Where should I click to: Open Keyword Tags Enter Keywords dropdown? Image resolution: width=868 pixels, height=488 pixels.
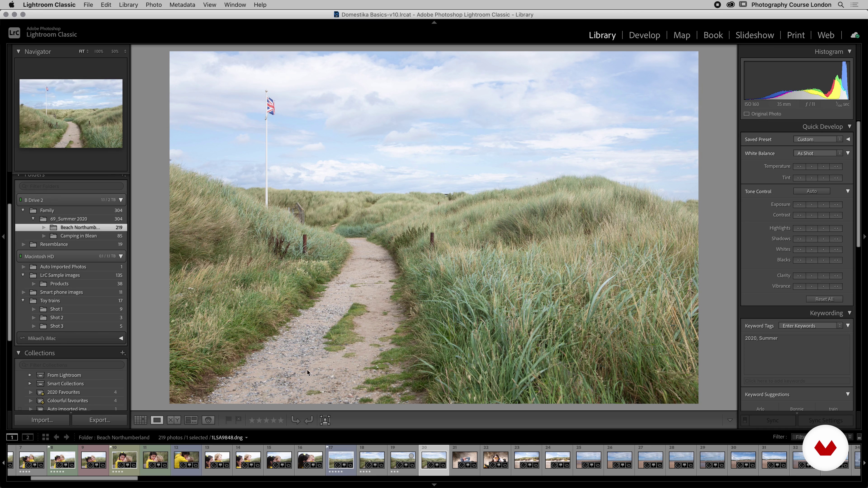pyautogui.click(x=810, y=326)
